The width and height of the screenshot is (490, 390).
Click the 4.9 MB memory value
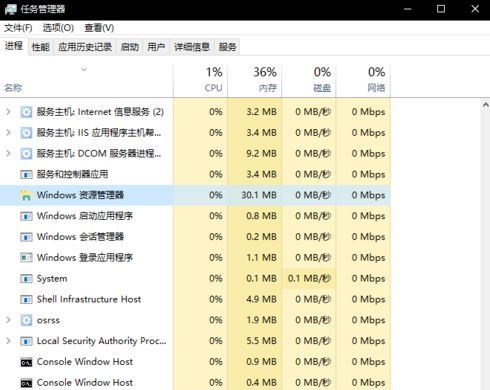click(262, 299)
